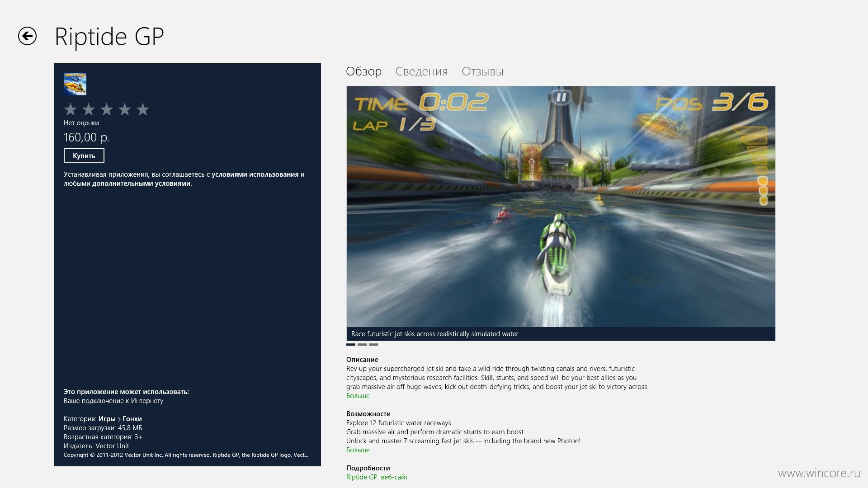Select the second screenshot indicator dash
This screenshot has width=868, height=488.
(x=362, y=344)
